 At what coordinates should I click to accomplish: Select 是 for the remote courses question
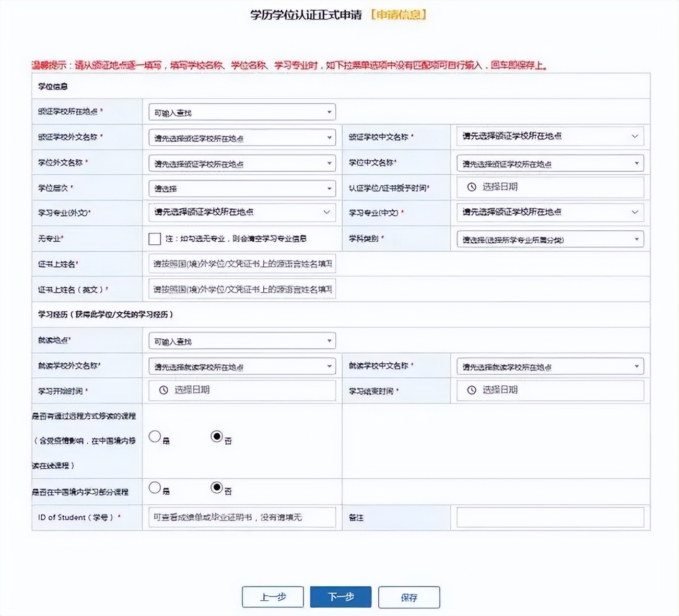(155, 436)
